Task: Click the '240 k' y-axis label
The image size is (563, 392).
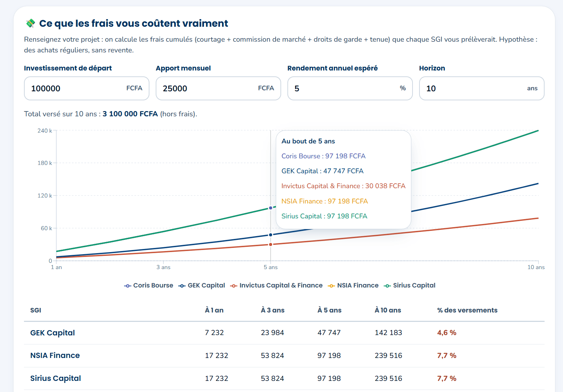Action: click(45, 131)
